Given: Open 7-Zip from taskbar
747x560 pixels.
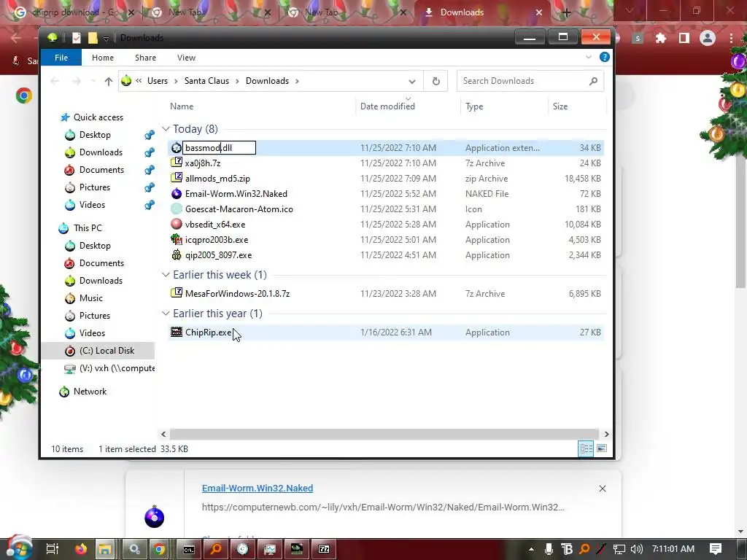Looking at the screenshot, I should click(323, 549).
